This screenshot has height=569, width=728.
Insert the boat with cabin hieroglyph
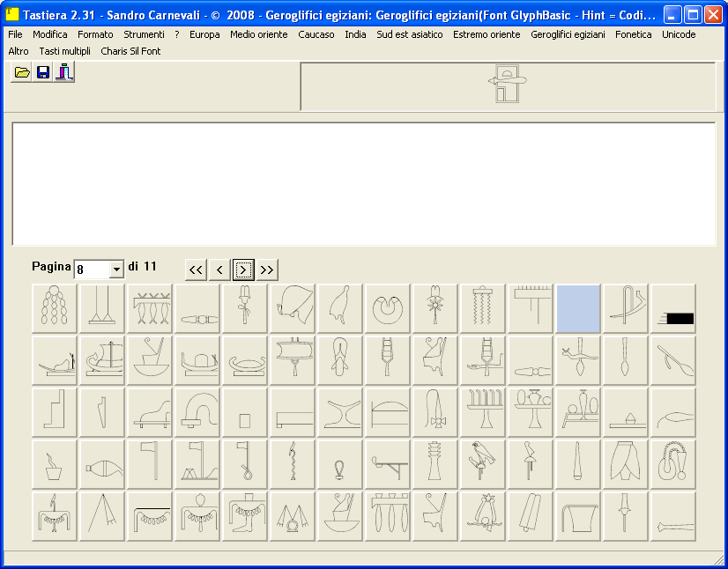(x=197, y=360)
